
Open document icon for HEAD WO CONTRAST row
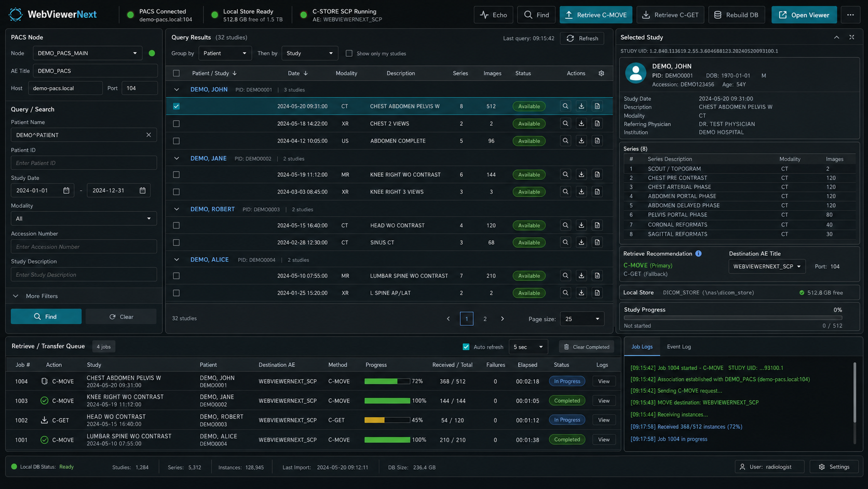598,226
